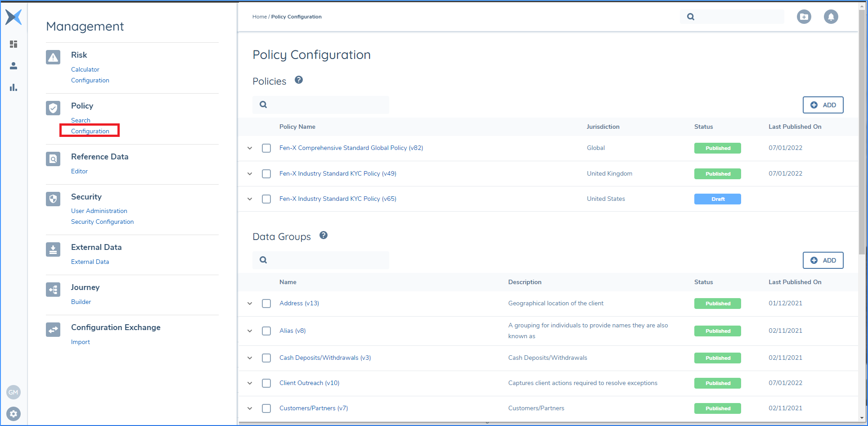
Task: Expand the Alias (v8) data group row
Action: [250, 331]
